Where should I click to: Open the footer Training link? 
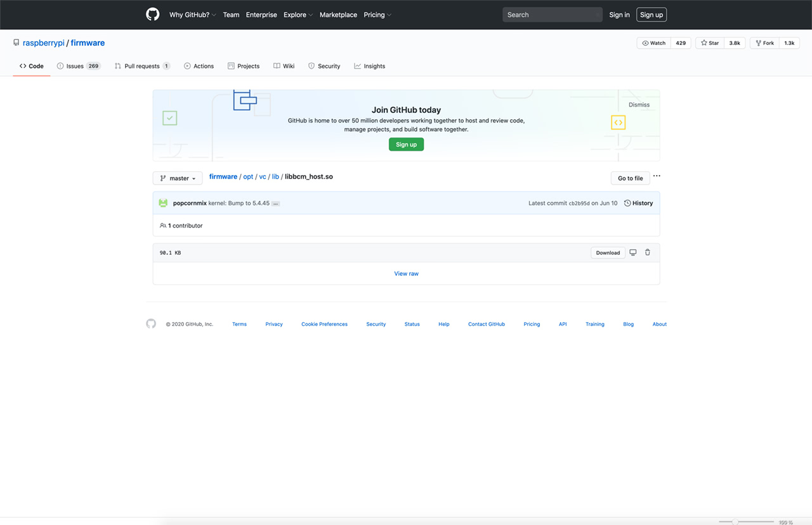[x=594, y=324]
